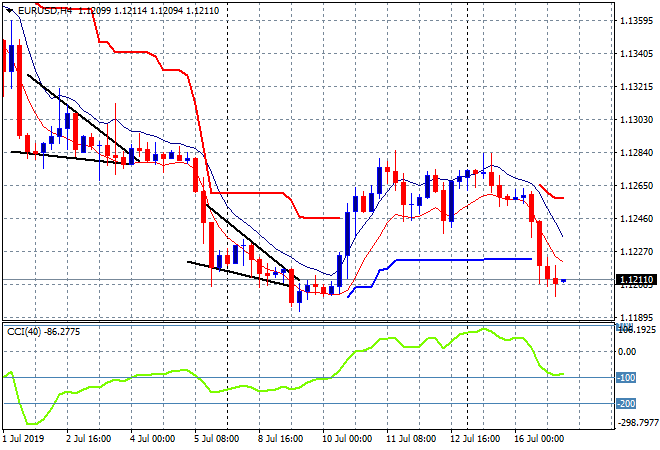Click time axis label 8 Jul 16:00

(x=281, y=439)
